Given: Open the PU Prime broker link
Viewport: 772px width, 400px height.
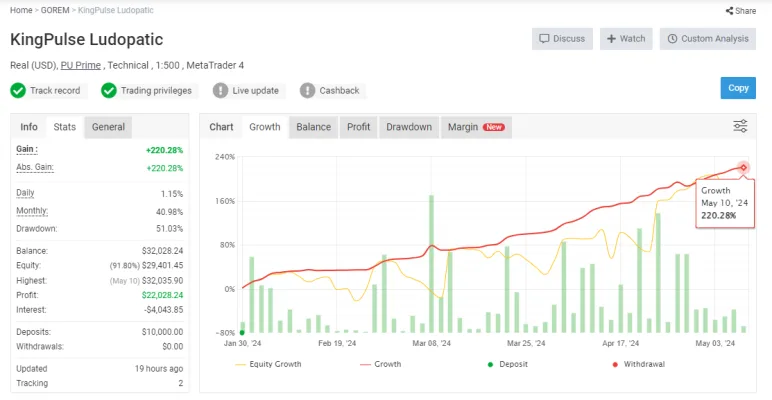Looking at the screenshot, I should tap(81, 66).
